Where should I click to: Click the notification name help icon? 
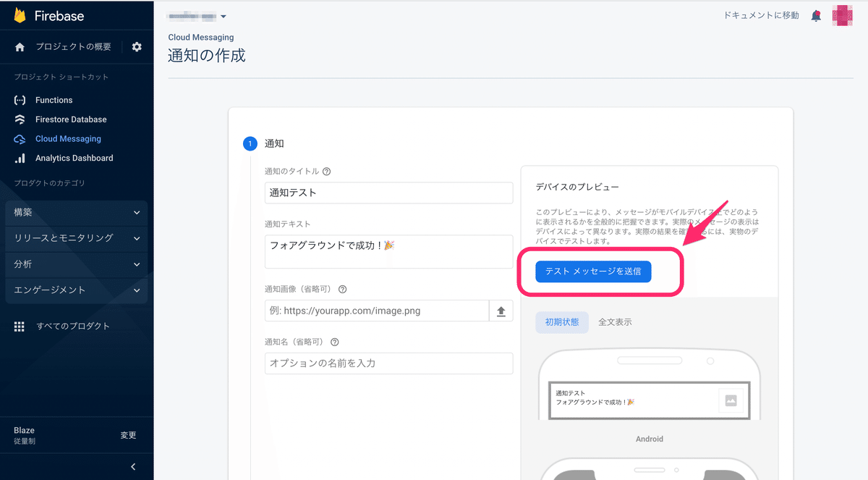[x=334, y=342]
